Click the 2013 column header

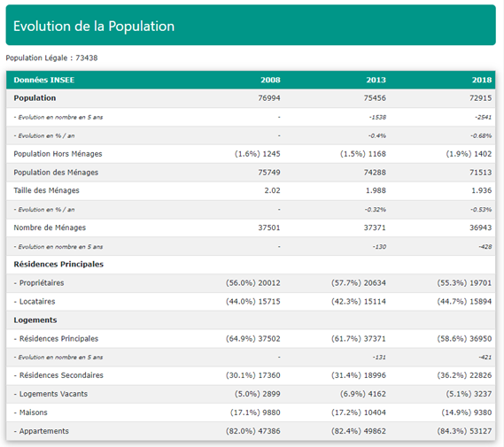tap(376, 80)
